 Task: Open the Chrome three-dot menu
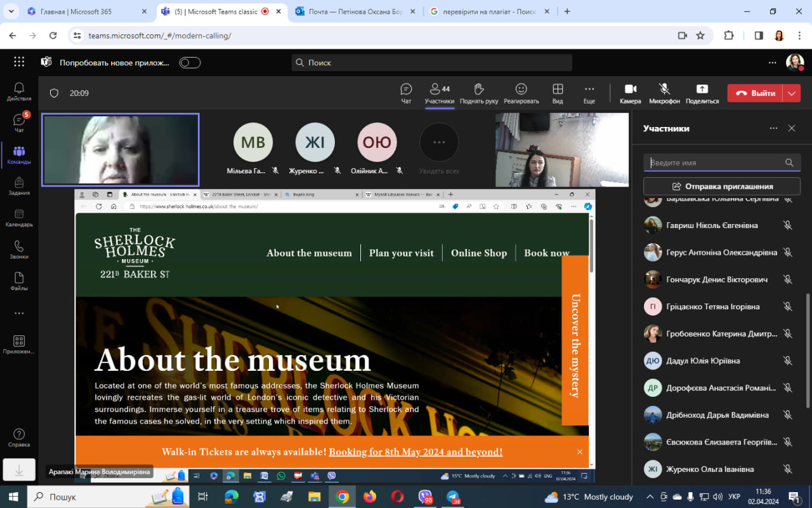pos(799,36)
